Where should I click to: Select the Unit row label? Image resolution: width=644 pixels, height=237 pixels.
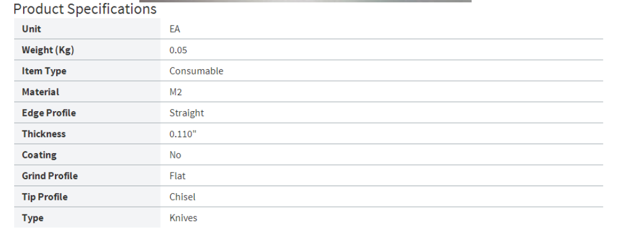[31, 29]
